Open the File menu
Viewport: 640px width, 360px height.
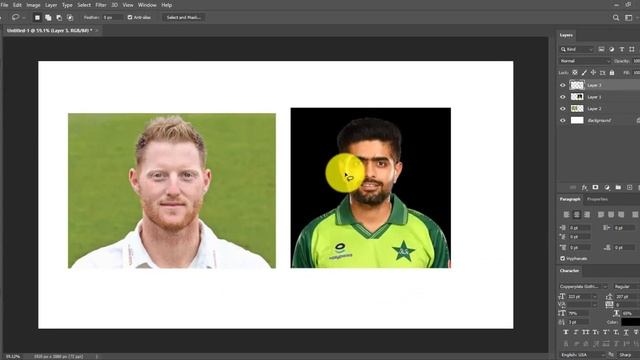(x=4, y=5)
